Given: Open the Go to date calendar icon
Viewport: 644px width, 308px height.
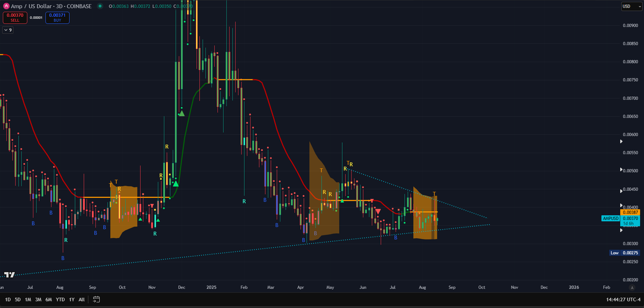Looking at the screenshot, I should [97, 299].
